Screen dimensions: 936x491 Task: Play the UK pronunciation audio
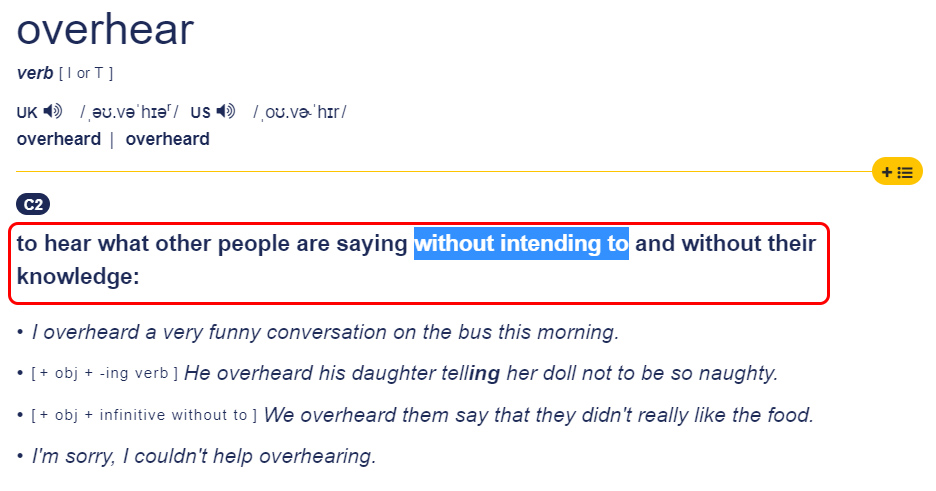pos(53,112)
